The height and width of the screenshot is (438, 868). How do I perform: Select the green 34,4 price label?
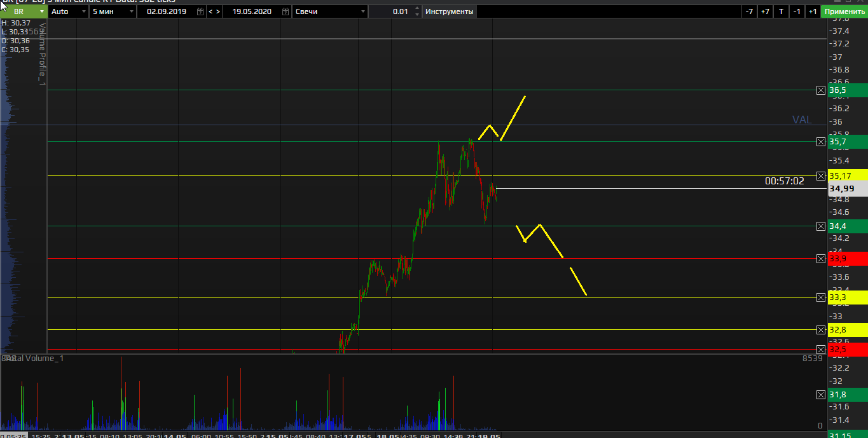pos(848,226)
